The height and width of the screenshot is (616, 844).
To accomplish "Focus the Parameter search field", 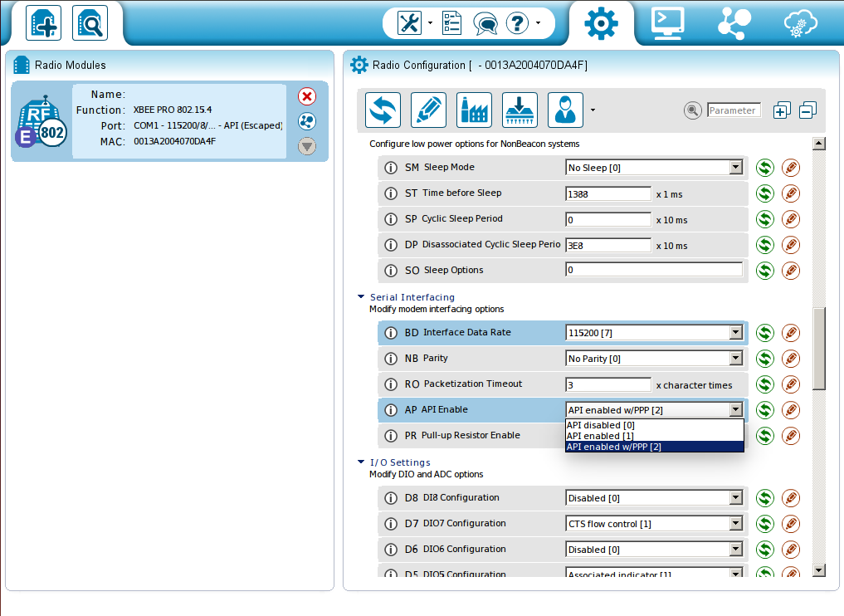I will click(734, 110).
